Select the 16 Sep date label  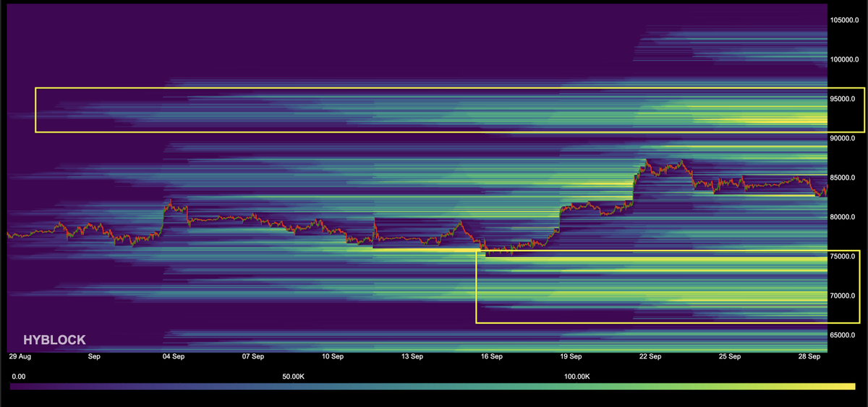491,357
